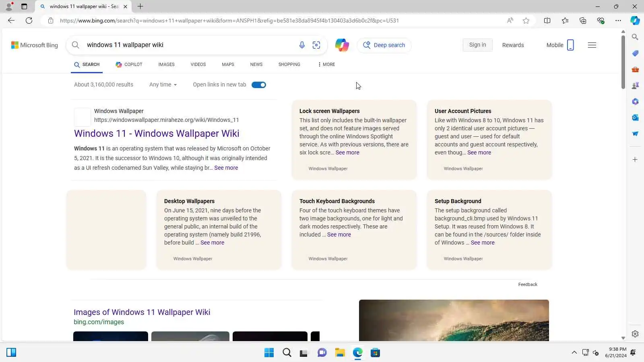Open taskbar Search

pyautogui.click(x=287, y=353)
